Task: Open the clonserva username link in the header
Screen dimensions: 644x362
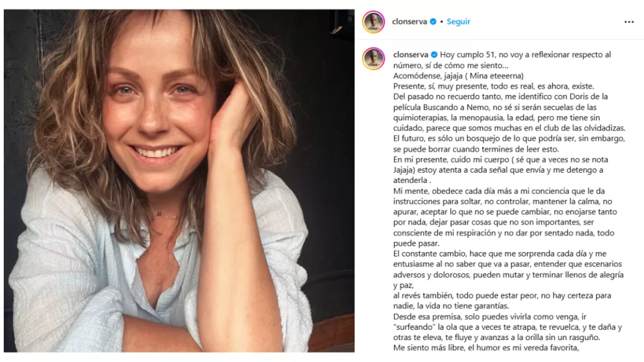Action: pyautogui.click(x=409, y=21)
